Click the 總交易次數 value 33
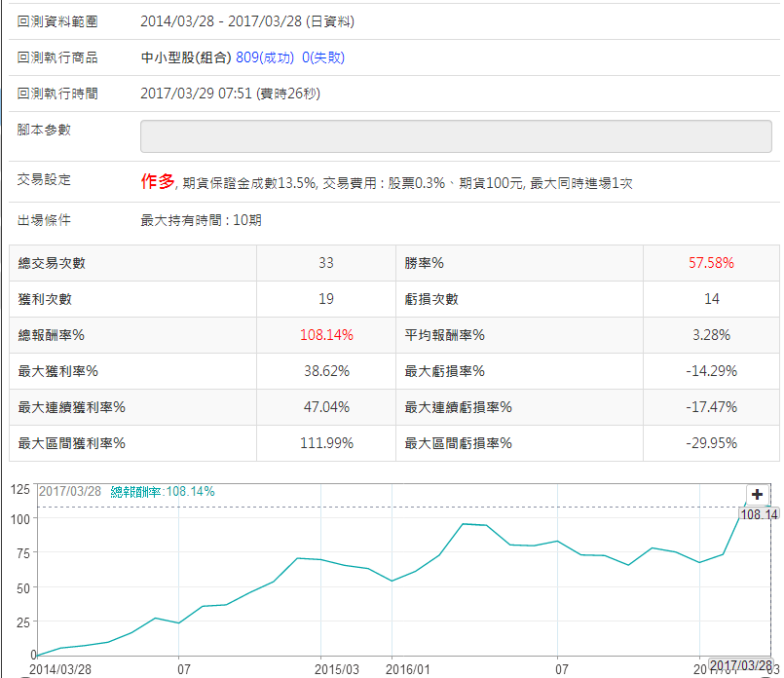 coord(326,263)
